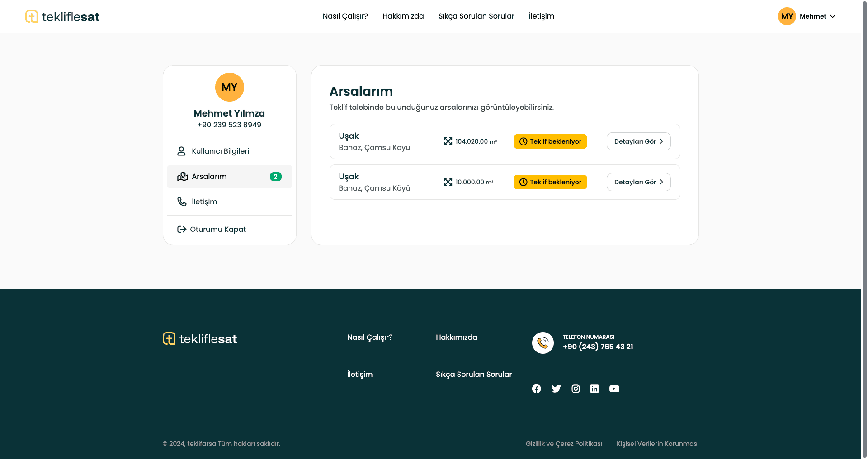
Task: Open Gizlilik ve Çerez Politikası link
Action: (x=564, y=444)
